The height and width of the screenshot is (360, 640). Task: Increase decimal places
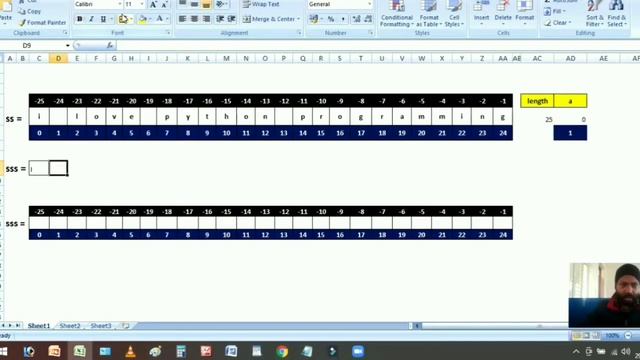coord(356,19)
